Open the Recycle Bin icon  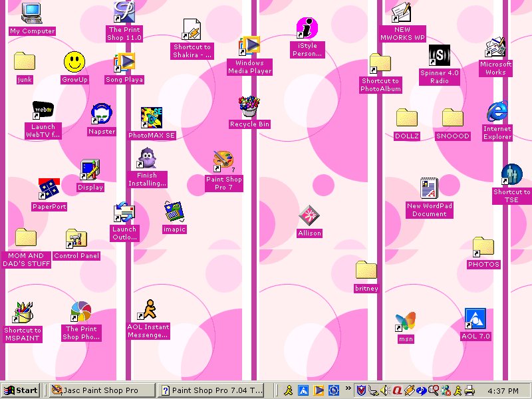tap(249, 107)
